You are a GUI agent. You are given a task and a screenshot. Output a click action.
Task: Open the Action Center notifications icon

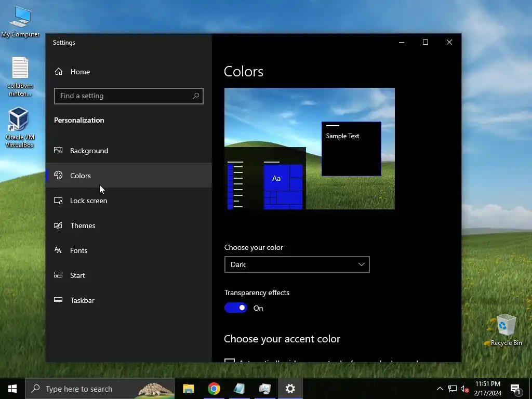click(516, 389)
